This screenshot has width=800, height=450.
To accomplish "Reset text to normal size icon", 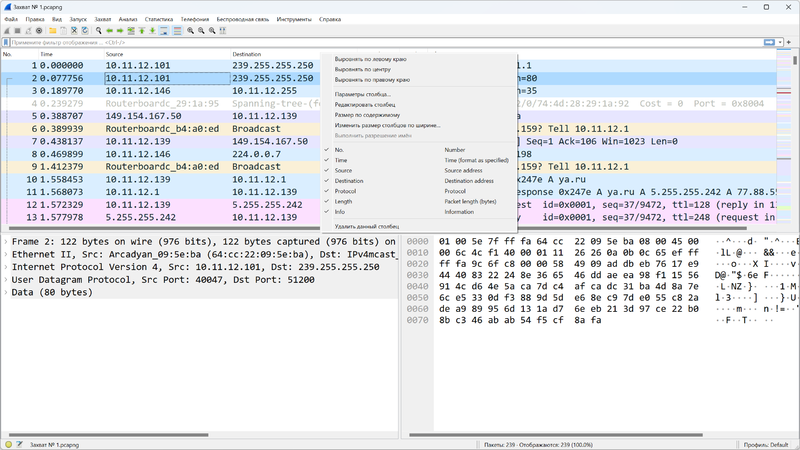I will click(212, 31).
